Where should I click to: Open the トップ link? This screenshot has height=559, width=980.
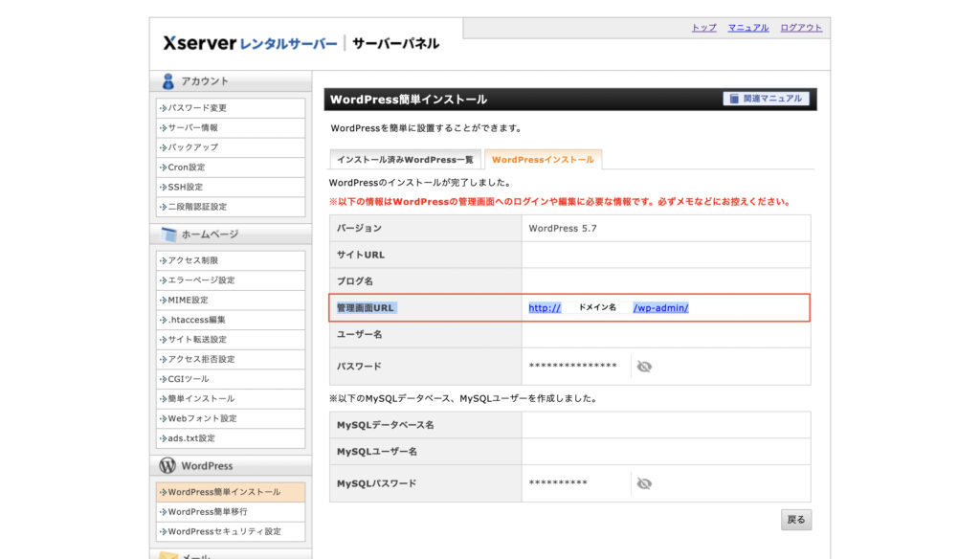703,28
